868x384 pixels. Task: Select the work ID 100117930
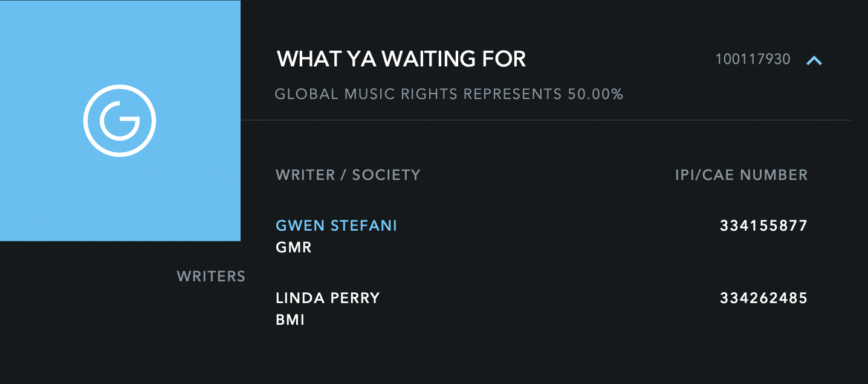click(x=753, y=59)
